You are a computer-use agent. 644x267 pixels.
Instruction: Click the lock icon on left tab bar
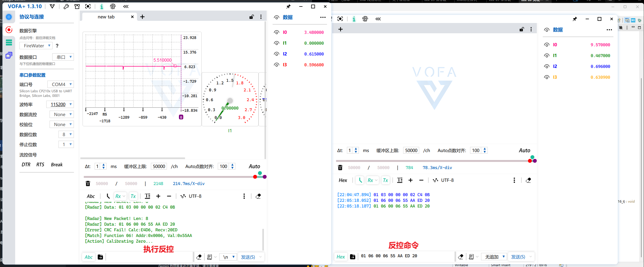pos(251,17)
